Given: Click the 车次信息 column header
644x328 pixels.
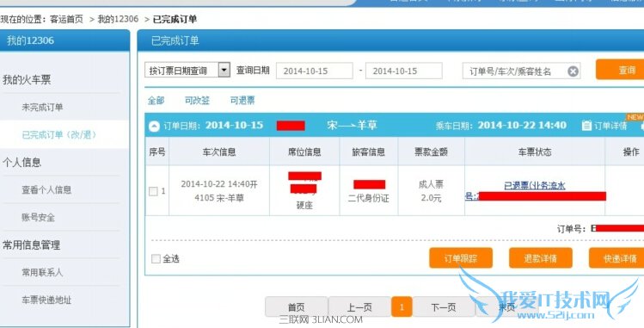Looking at the screenshot, I should 219,152.
